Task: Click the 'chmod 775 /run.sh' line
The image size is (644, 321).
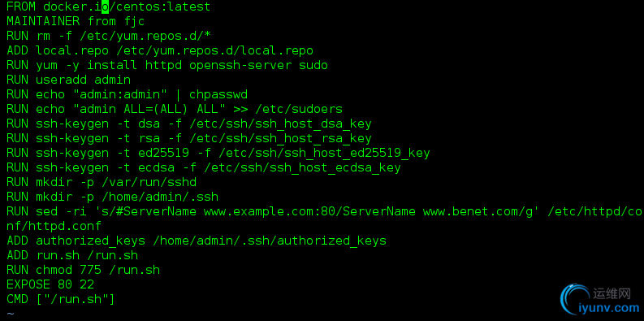Action: tap(84, 270)
